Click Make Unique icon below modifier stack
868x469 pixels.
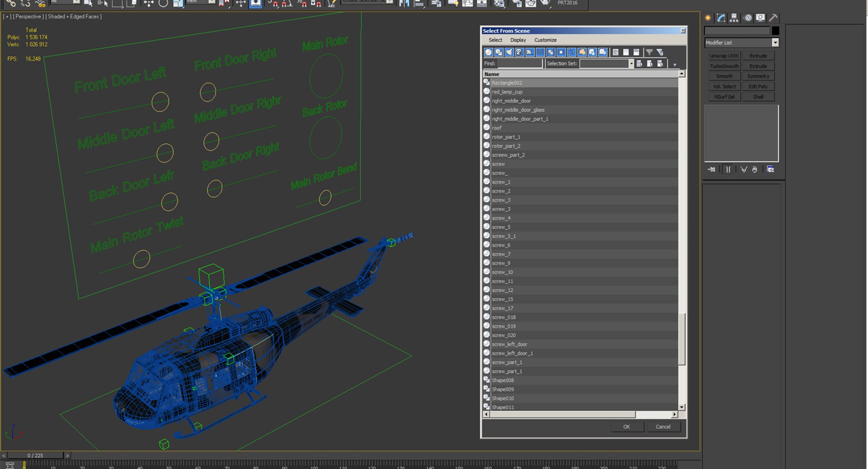click(744, 169)
